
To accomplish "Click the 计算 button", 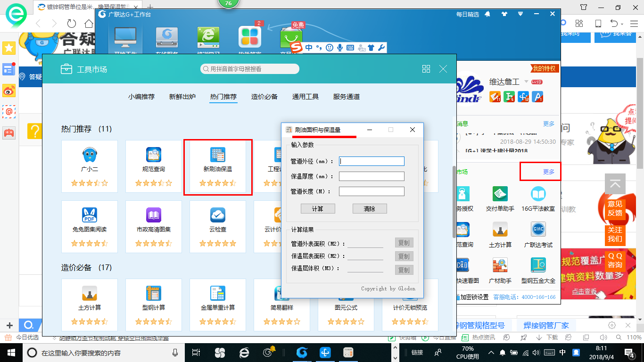I will pyautogui.click(x=318, y=209).
